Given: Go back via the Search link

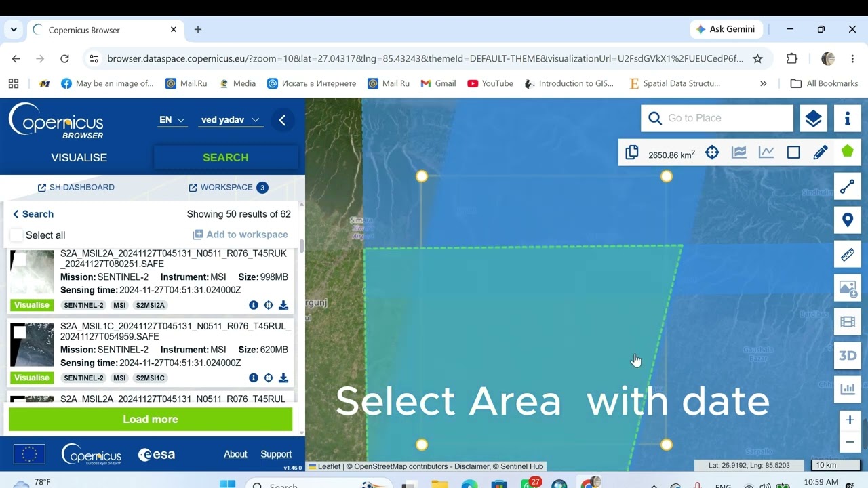Looking at the screenshot, I should 33,214.
